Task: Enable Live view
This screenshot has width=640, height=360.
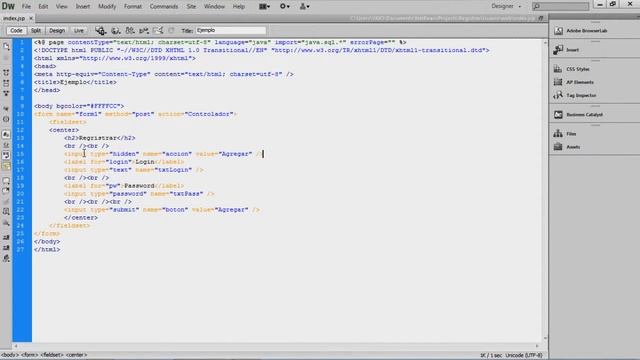Action: click(78, 31)
